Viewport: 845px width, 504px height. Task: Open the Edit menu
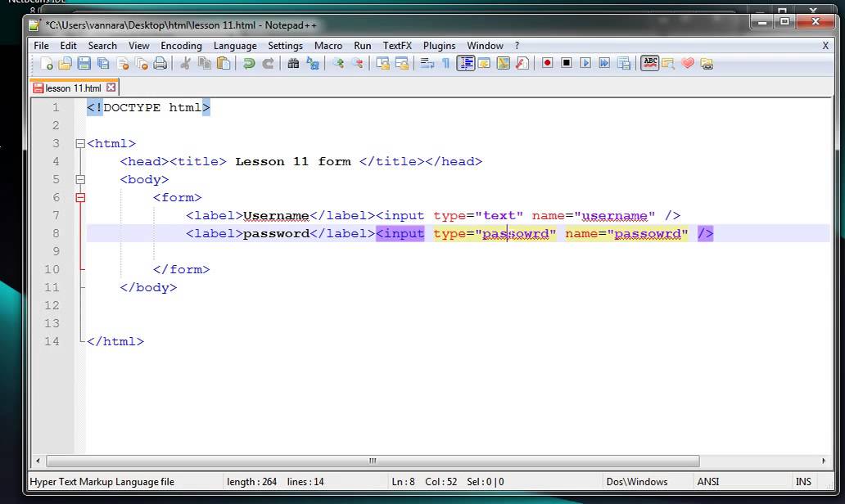click(x=68, y=46)
